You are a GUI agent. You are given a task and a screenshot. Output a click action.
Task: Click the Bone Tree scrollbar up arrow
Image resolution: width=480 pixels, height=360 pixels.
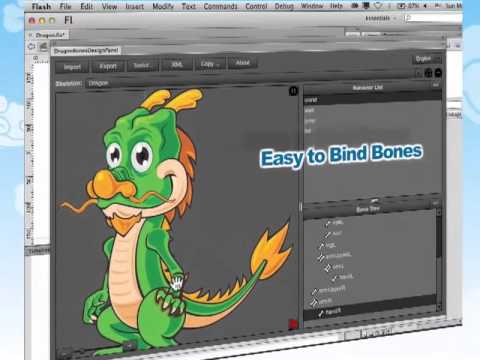439,212
